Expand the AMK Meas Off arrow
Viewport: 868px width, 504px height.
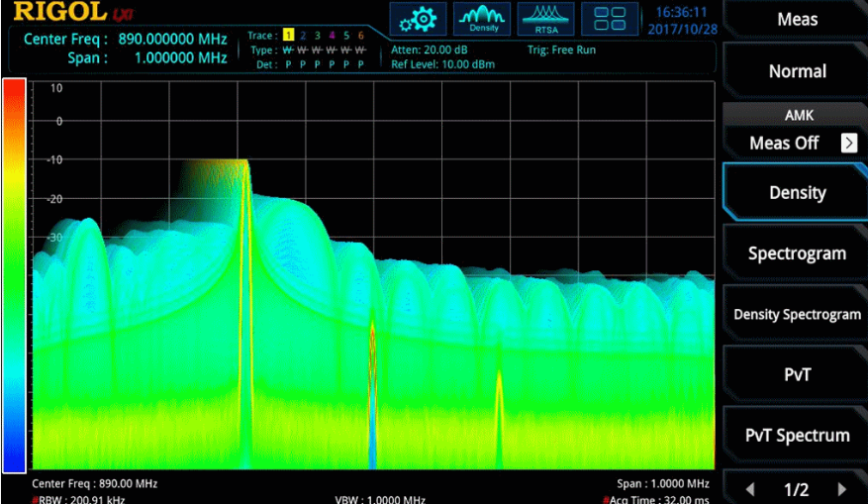pos(848,143)
